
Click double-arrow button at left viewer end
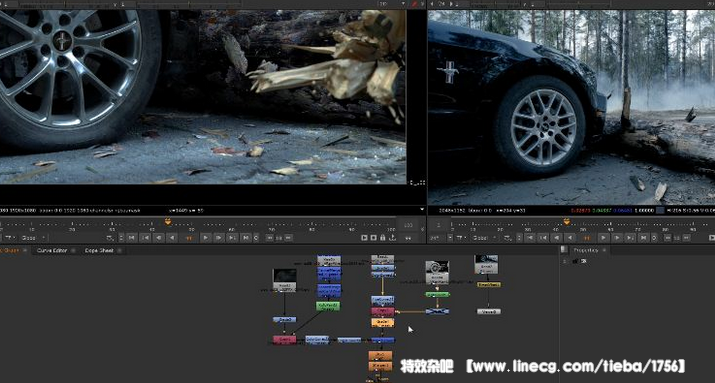[409, 238]
